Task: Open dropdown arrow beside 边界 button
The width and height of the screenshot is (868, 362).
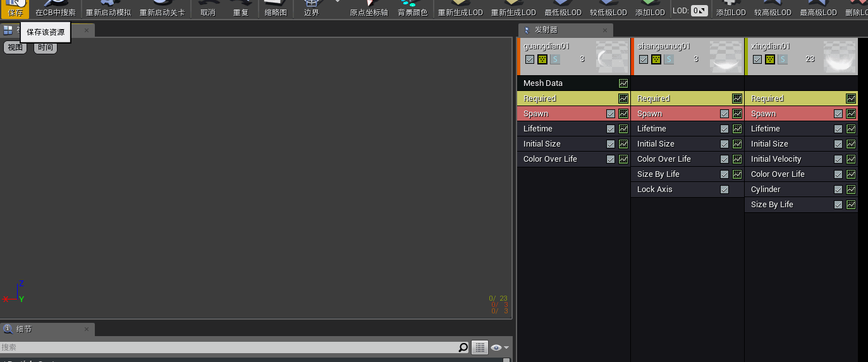Action: [x=337, y=2]
